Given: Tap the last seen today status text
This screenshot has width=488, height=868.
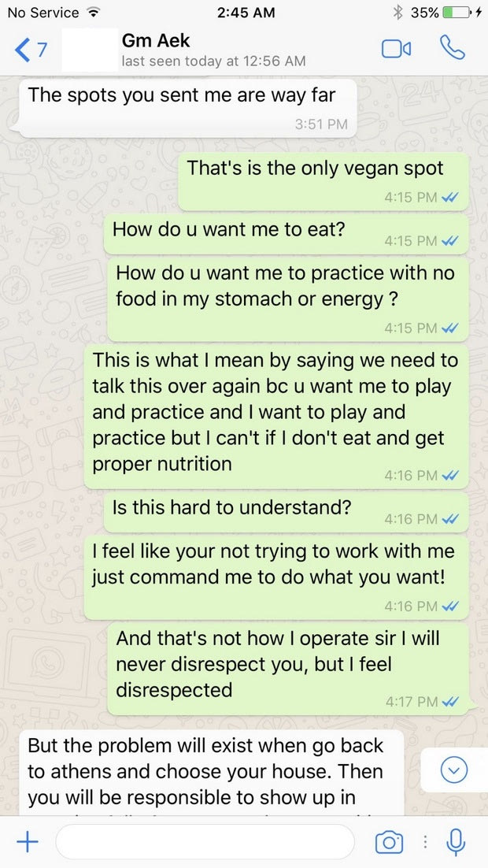Looking at the screenshot, I should tap(213, 61).
